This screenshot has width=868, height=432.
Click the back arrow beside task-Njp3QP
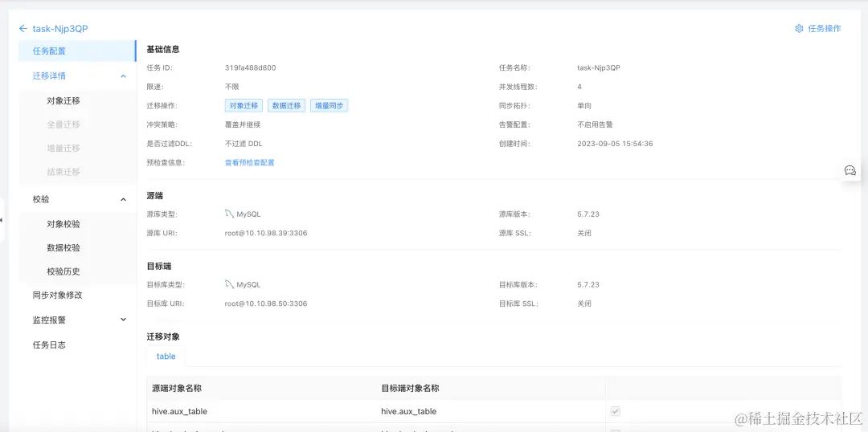[x=23, y=28]
